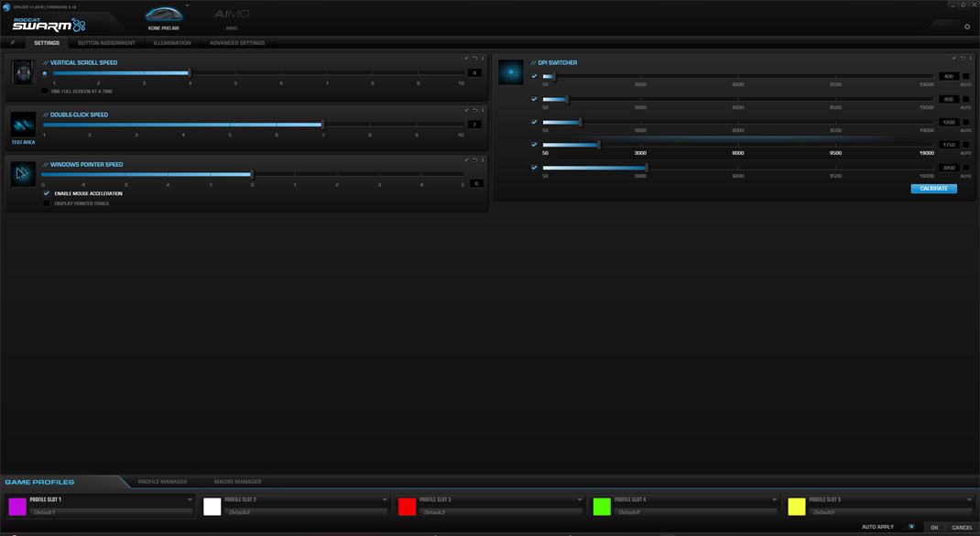
Task: Click the DPI Switcher sensor icon
Action: pos(510,73)
